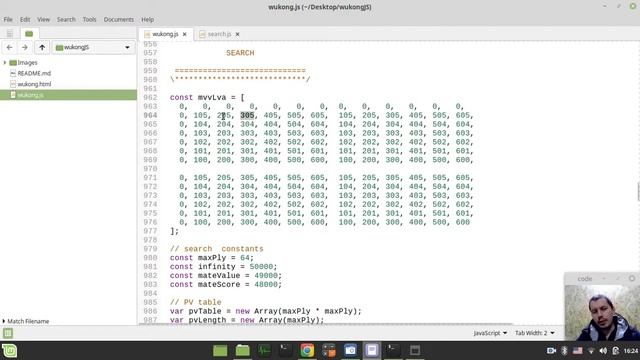Open keyboard layout US flag indicator

click(578, 351)
